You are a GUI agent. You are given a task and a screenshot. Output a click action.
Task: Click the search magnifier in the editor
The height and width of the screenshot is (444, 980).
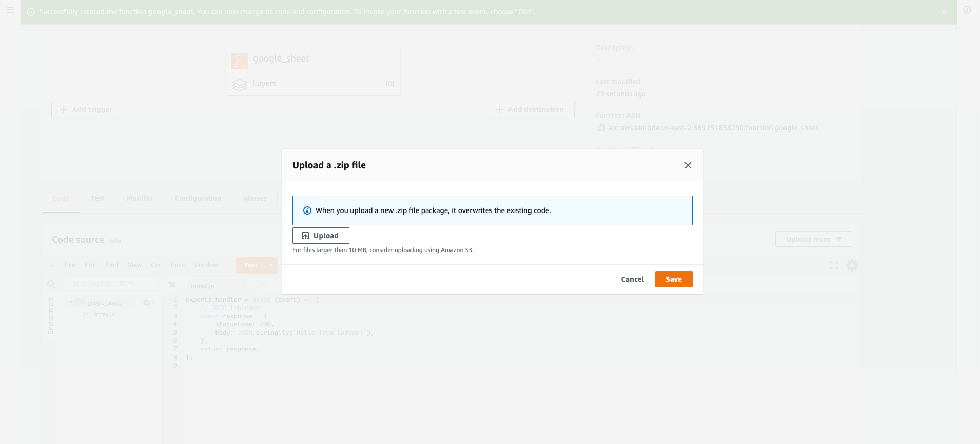pyautogui.click(x=51, y=284)
